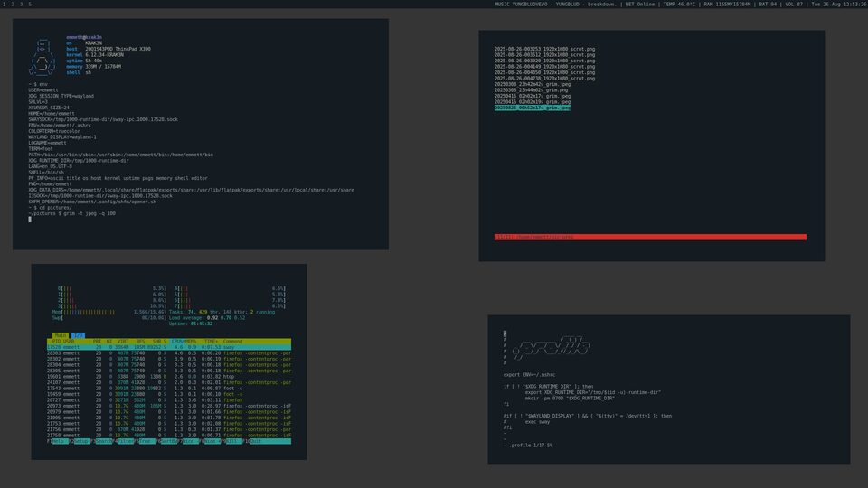
Task: Click the Mem usage meter in htop
Action: pyautogui.click(x=109, y=312)
